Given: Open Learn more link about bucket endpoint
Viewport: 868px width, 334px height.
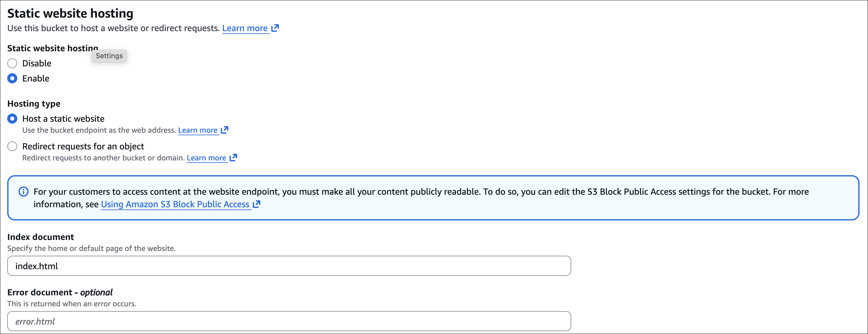Looking at the screenshot, I should 198,130.
